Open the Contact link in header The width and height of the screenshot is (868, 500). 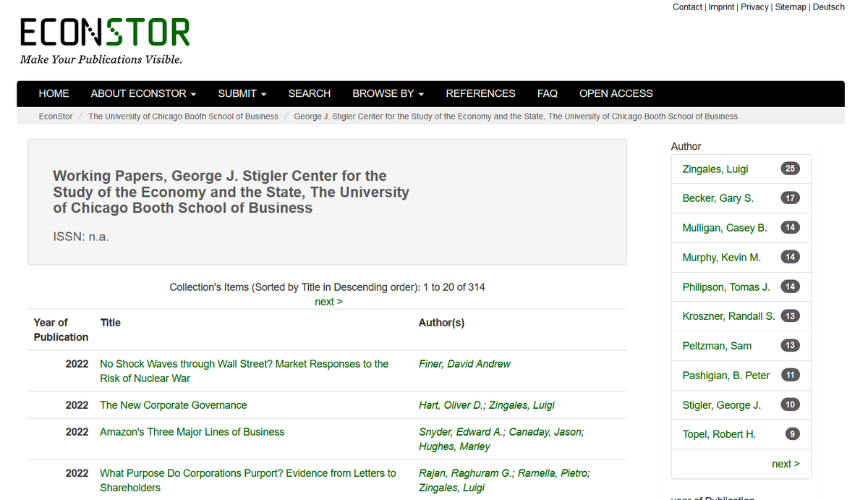coord(687,7)
